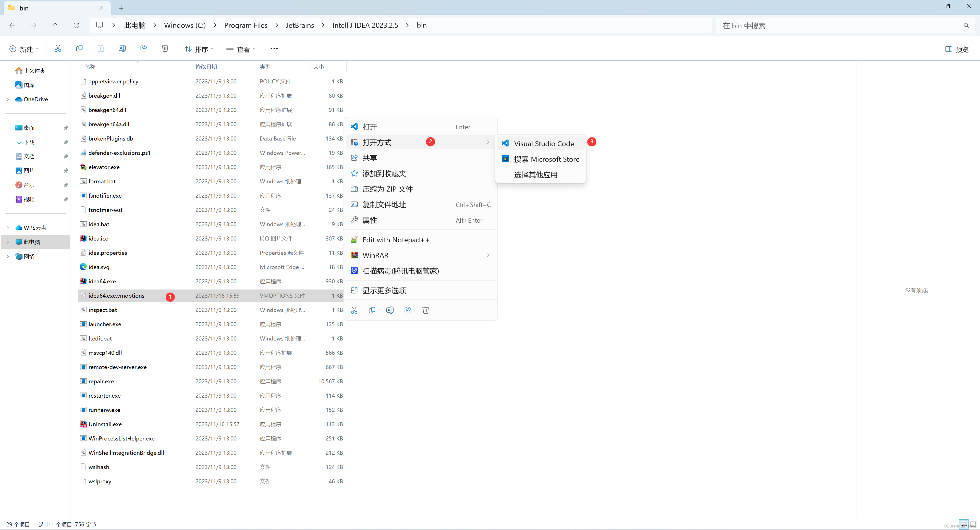
Task: Choose 添加到收藏夹 in the context menu
Action: [x=420, y=173]
